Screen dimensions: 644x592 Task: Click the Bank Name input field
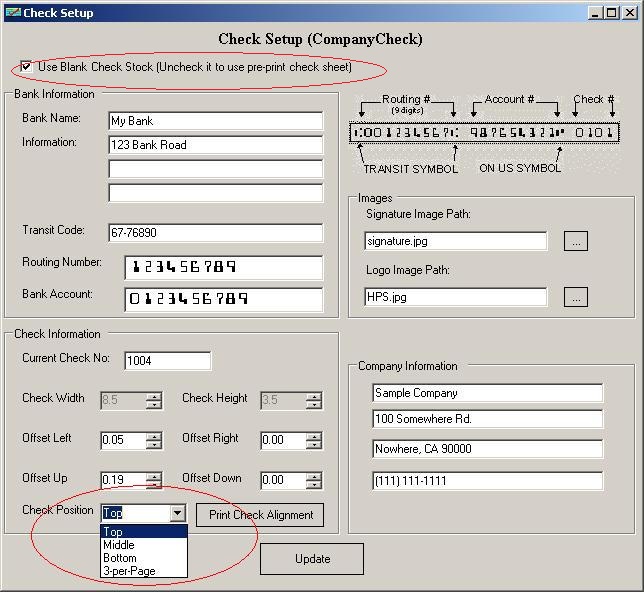215,121
